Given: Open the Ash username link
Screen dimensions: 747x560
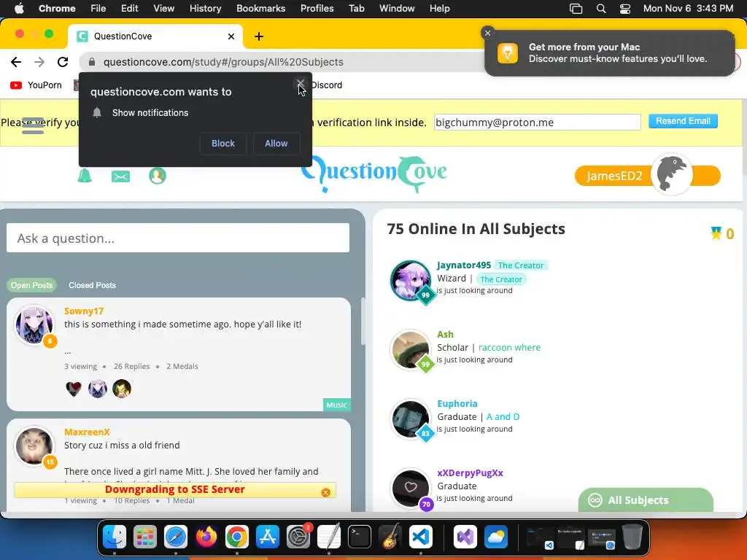Looking at the screenshot, I should pos(446,334).
